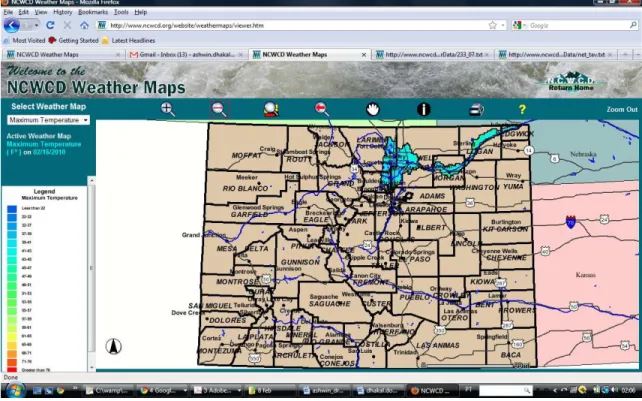Click the show desktop quick launch icon
The image size is (642, 401).
click(x=37, y=390)
